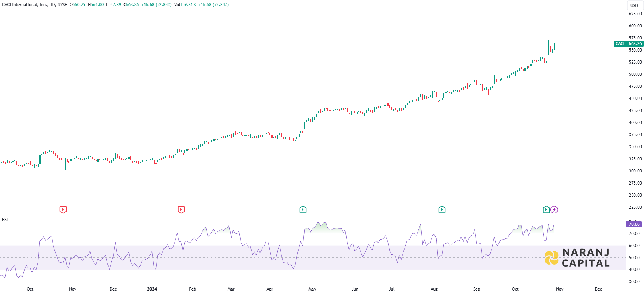Click the 70.00 level on the RSI scale
This screenshot has width=644, height=293.
634,234
